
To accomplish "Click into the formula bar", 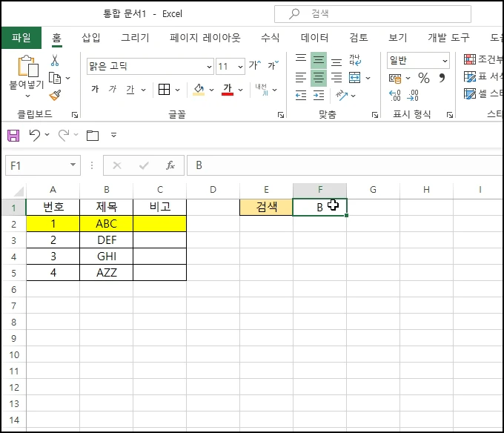I will (x=344, y=165).
